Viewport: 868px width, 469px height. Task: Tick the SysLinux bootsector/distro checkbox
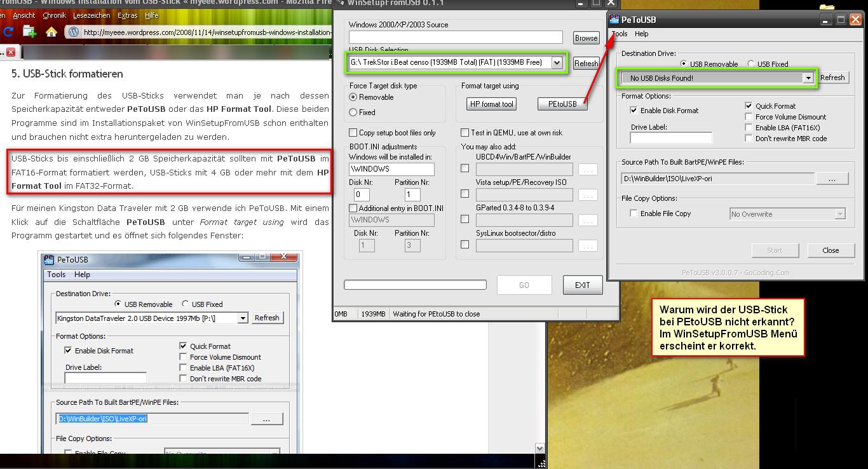[465, 245]
